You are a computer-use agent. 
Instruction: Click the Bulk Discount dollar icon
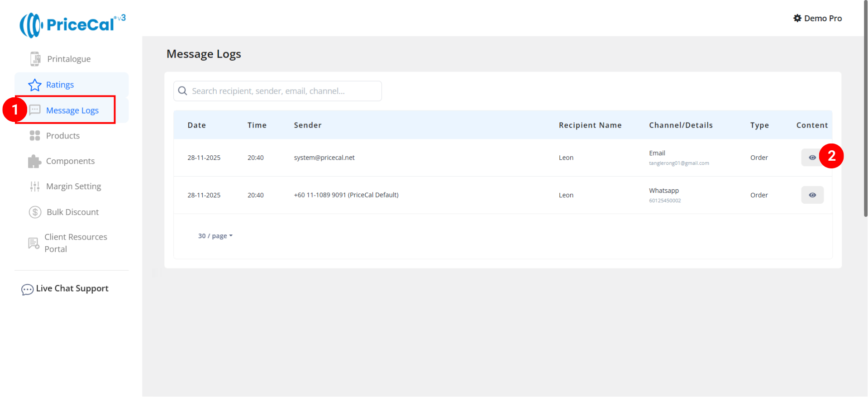click(35, 212)
